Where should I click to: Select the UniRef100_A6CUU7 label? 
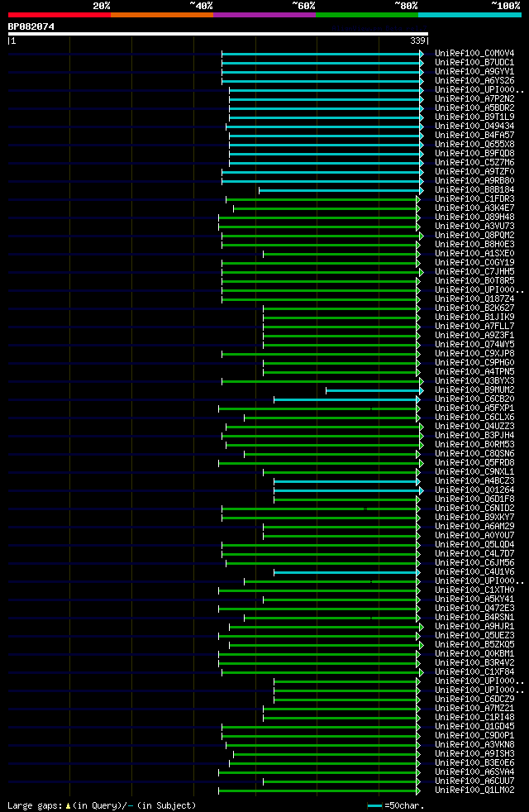(474, 781)
